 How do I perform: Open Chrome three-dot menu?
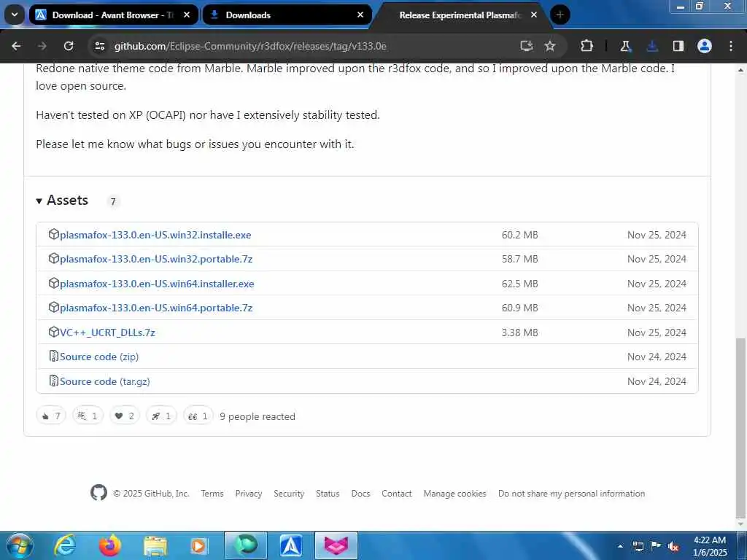(x=731, y=46)
